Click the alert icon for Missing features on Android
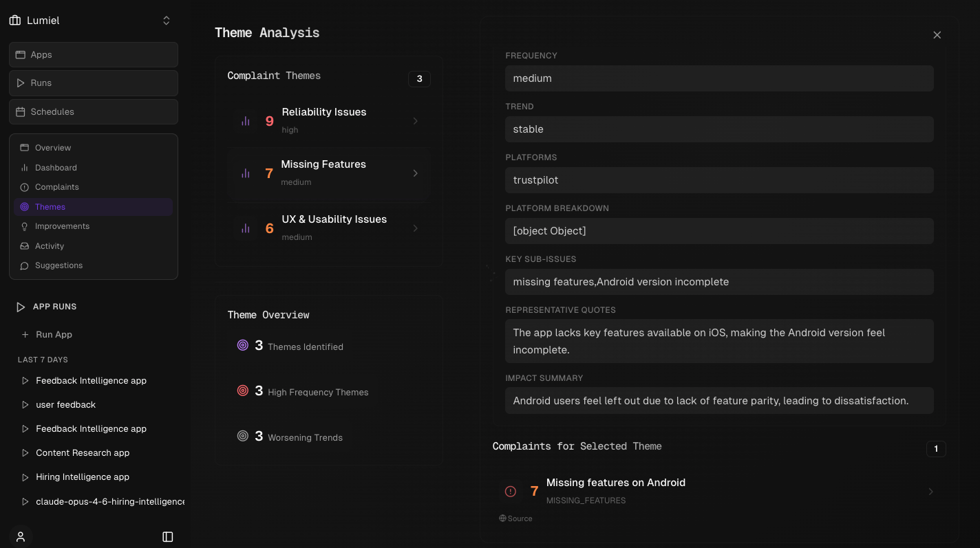The image size is (980, 548). 511,491
